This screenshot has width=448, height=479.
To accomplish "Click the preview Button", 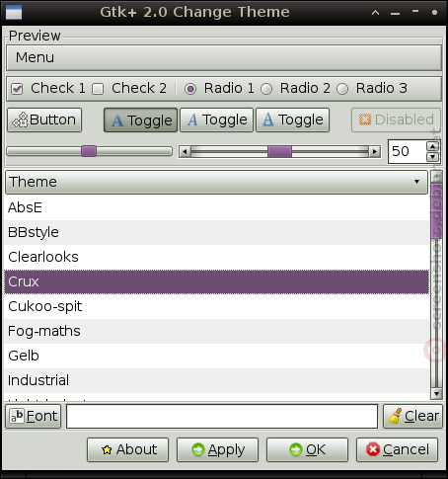I will click(x=44, y=120).
